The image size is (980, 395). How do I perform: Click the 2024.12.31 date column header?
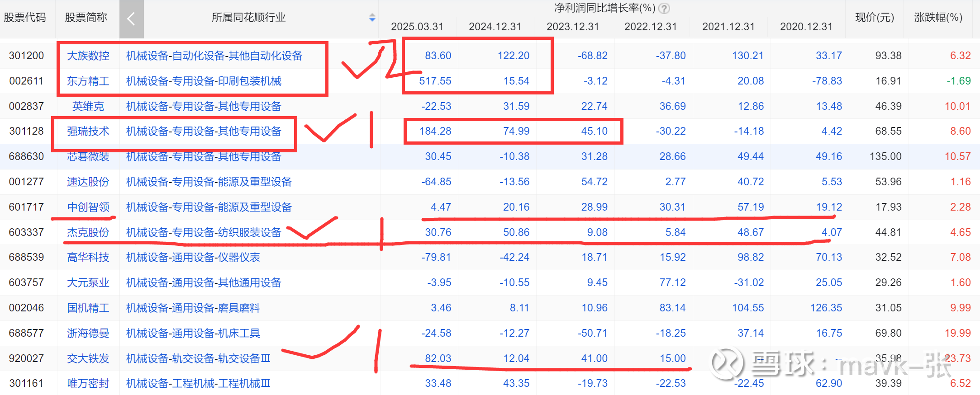coord(495,27)
